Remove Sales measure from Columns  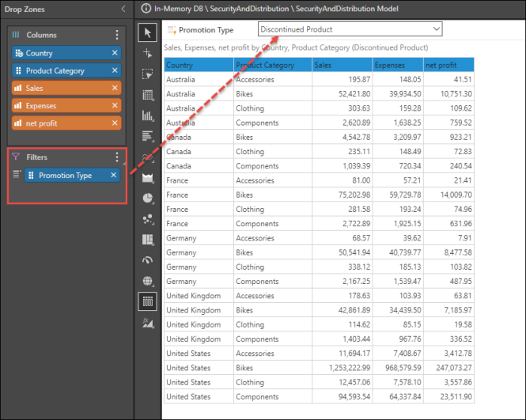click(x=115, y=88)
